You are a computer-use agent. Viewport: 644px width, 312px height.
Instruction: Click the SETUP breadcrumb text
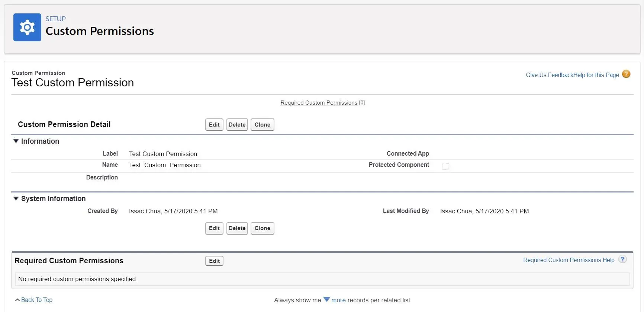pyautogui.click(x=55, y=19)
